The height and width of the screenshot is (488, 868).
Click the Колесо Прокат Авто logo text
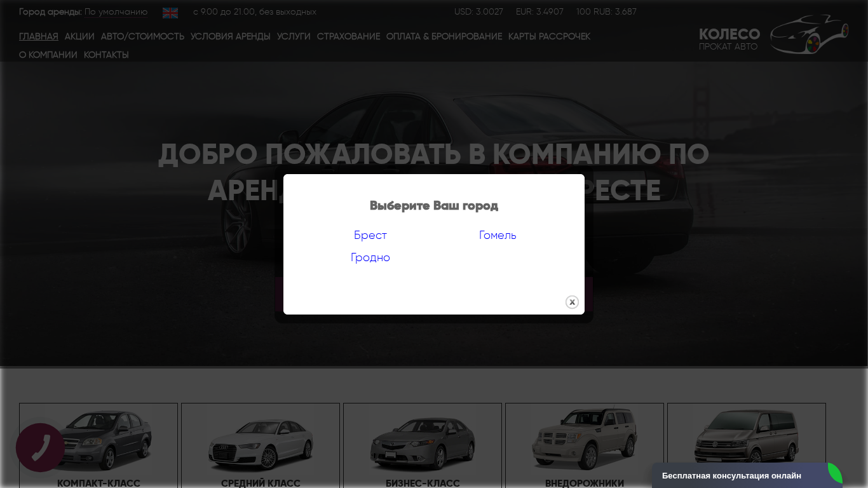pyautogui.click(x=729, y=39)
